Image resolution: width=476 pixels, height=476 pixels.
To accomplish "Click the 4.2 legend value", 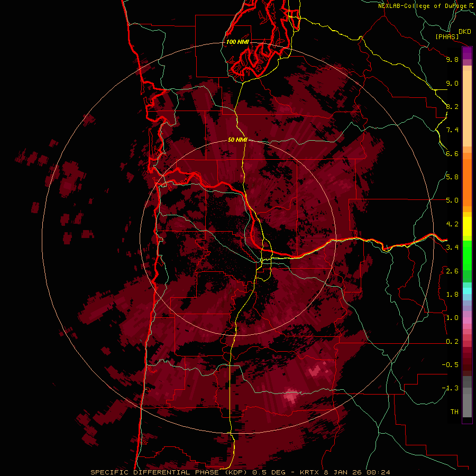I will coord(452,224).
